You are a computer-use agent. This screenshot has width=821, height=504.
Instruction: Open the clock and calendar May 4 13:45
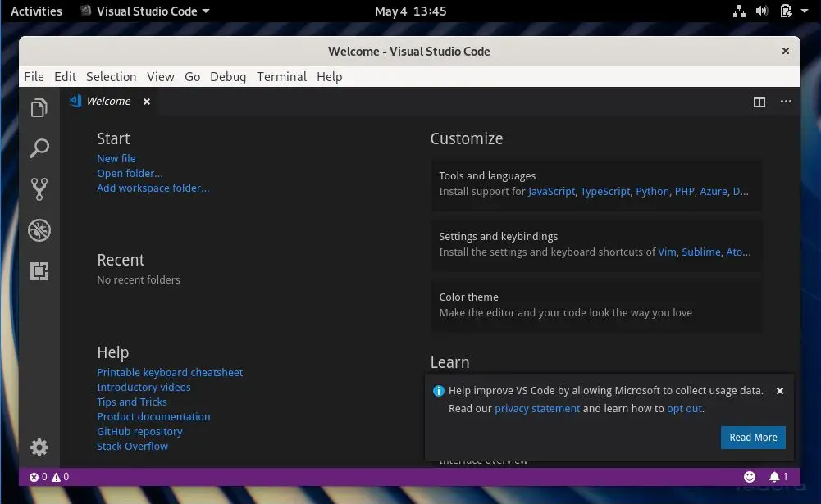coord(410,11)
